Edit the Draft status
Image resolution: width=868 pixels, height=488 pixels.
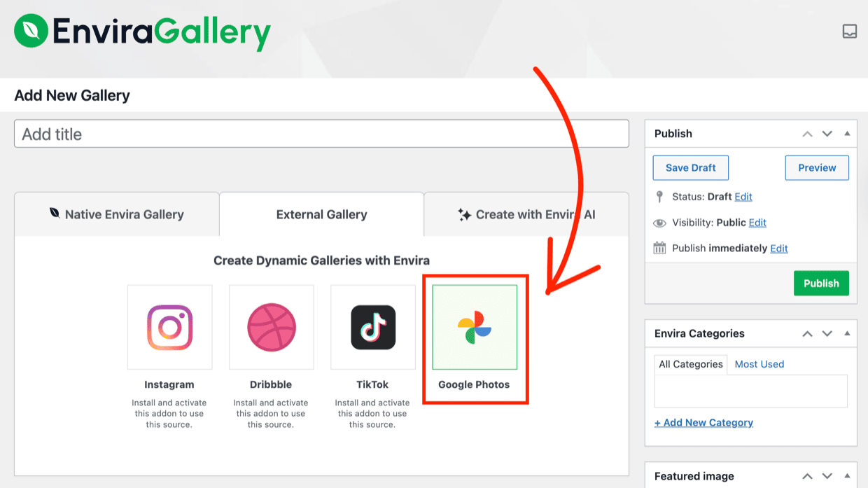[743, 196]
